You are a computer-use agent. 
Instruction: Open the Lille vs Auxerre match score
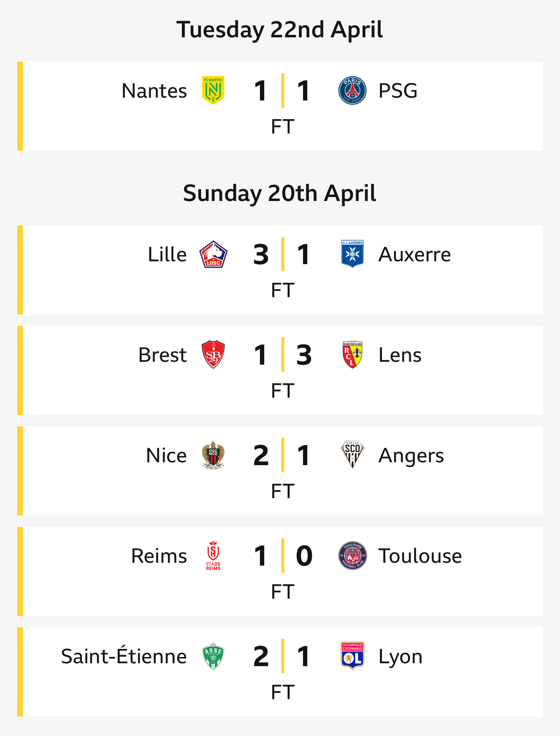(x=282, y=254)
